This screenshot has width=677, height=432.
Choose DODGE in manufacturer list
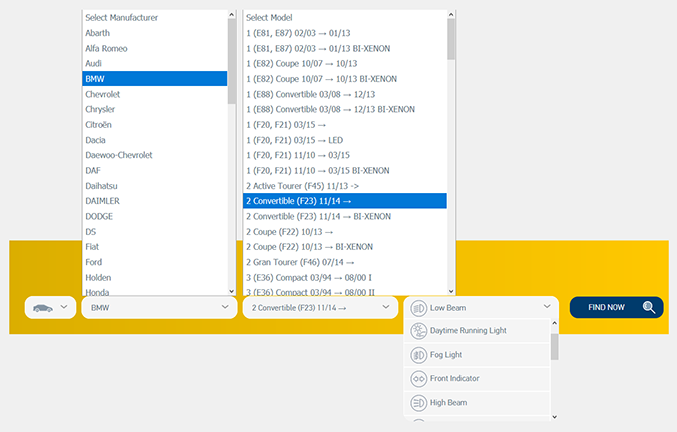[155, 216]
